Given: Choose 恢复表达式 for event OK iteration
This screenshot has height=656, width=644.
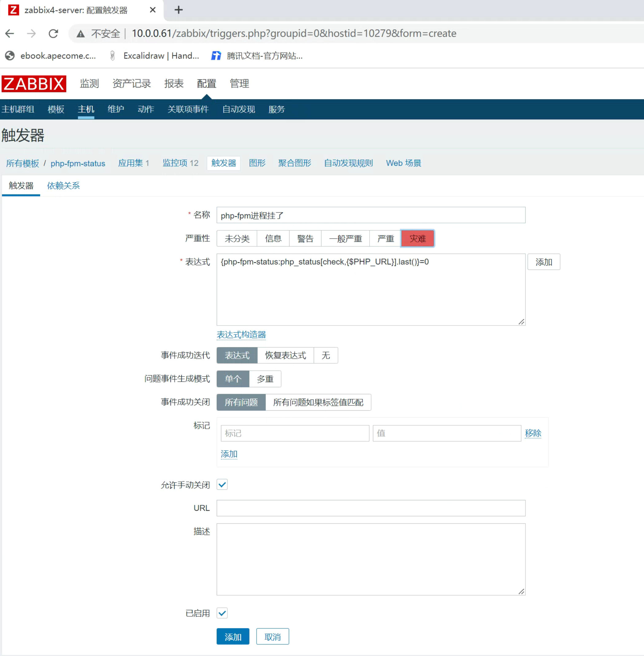Looking at the screenshot, I should [285, 355].
